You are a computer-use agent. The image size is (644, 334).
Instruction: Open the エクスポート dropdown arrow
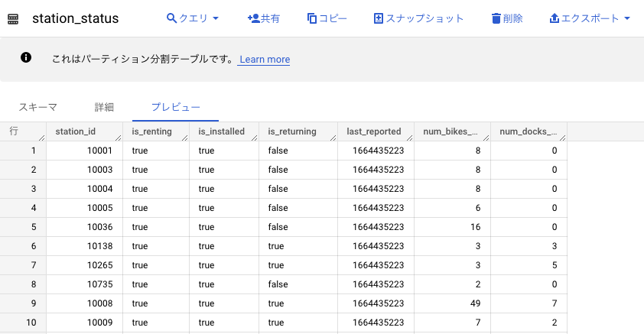(626, 18)
